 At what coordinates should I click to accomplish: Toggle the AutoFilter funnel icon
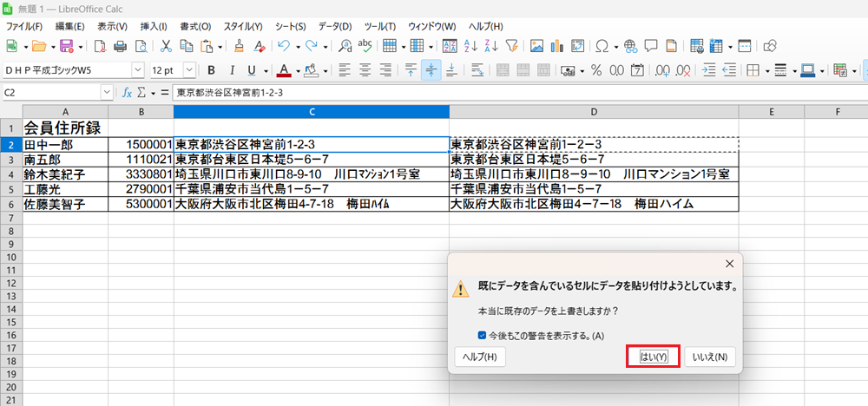511,46
